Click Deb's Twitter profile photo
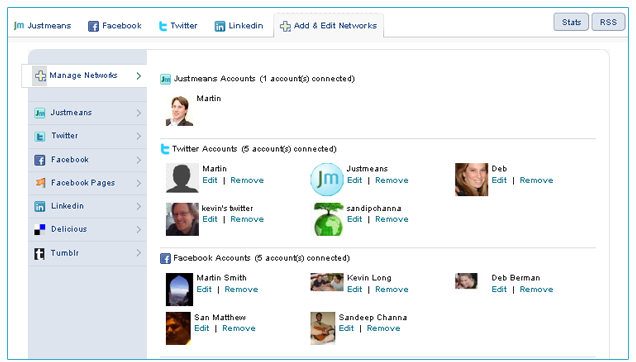 [471, 179]
